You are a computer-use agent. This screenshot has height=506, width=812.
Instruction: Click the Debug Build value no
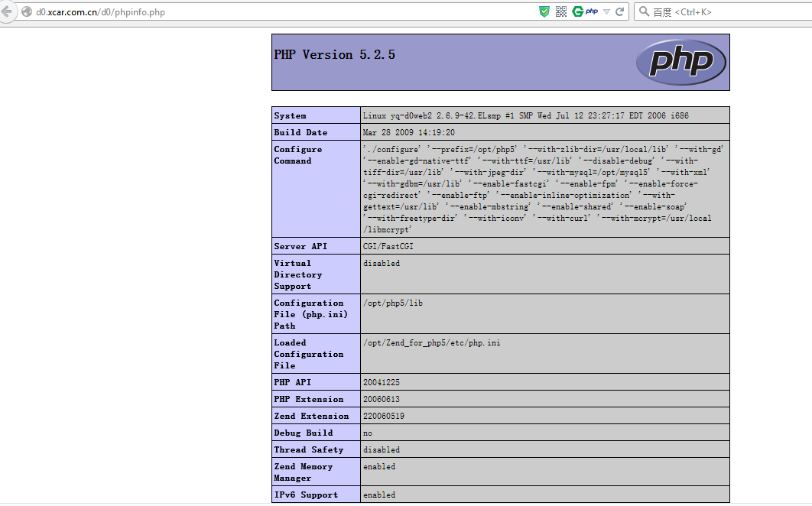pos(368,433)
